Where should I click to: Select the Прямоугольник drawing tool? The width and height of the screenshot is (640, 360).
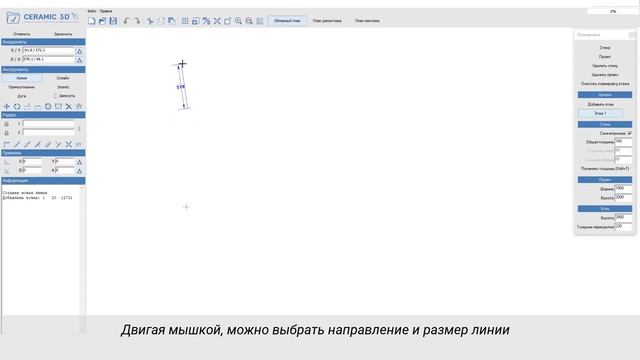[x=22, y=87]
